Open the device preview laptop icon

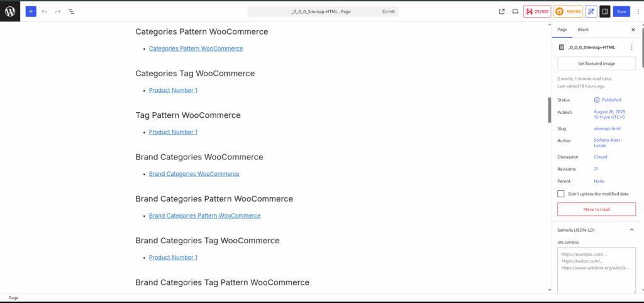pos(515,11)
